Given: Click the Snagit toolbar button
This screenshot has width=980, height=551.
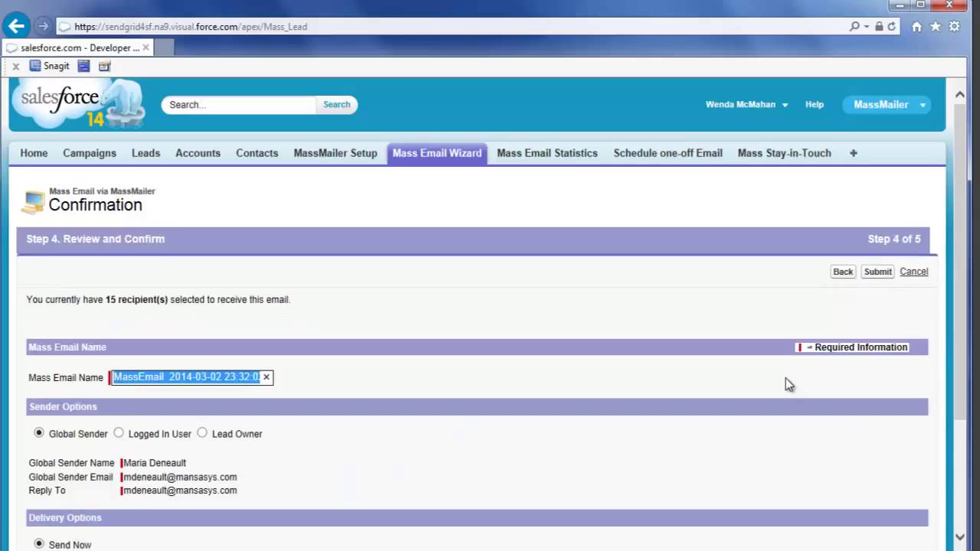Looking at the screenshot, I should (x=50, y=66).
